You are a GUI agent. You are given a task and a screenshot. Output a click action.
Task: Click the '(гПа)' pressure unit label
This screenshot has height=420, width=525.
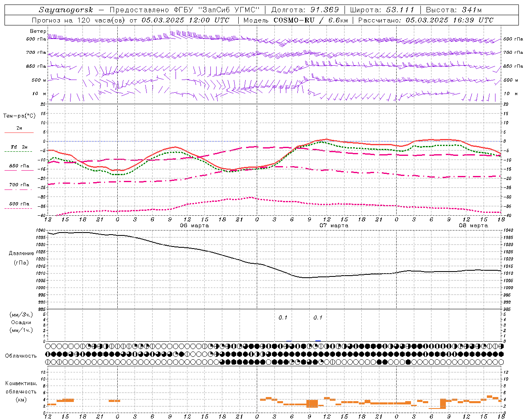coord(21,263)
